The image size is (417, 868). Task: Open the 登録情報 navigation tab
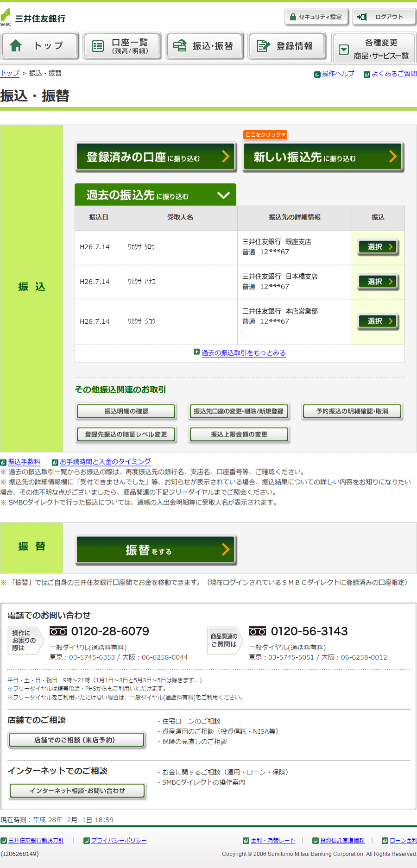tap(287, 45)
